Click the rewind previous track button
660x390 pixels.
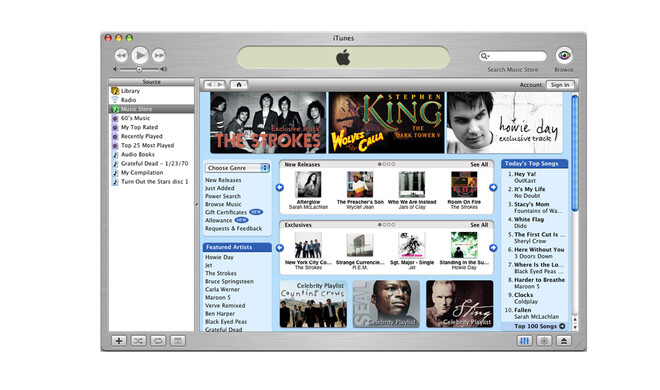[121, 56]
